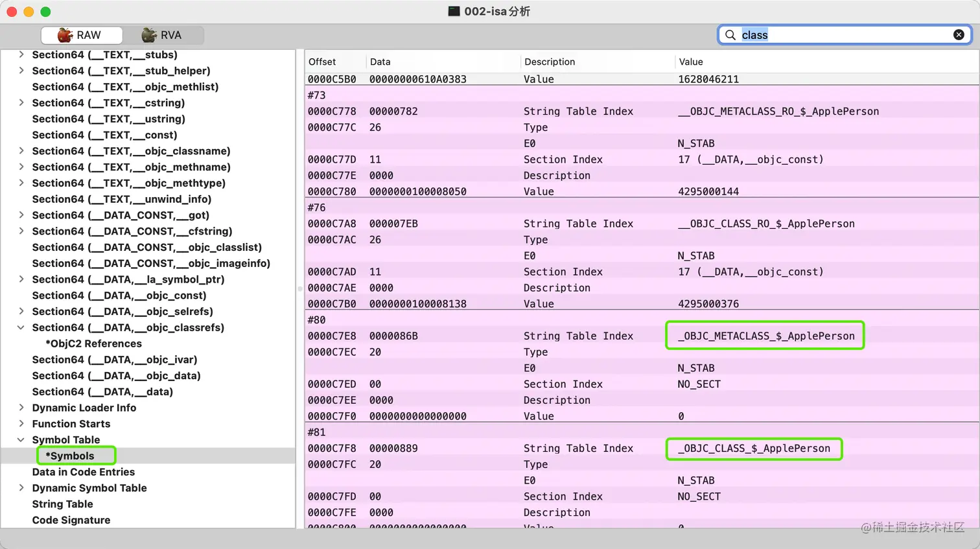980x549 pixels.
Task: Select data cell 0000000100008050
Action: pos(418,191)
